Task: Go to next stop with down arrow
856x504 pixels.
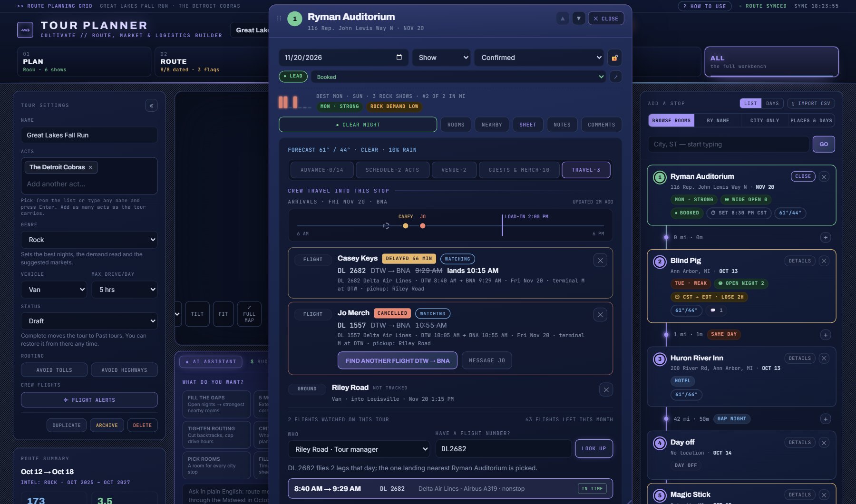Action: (579, 19)
